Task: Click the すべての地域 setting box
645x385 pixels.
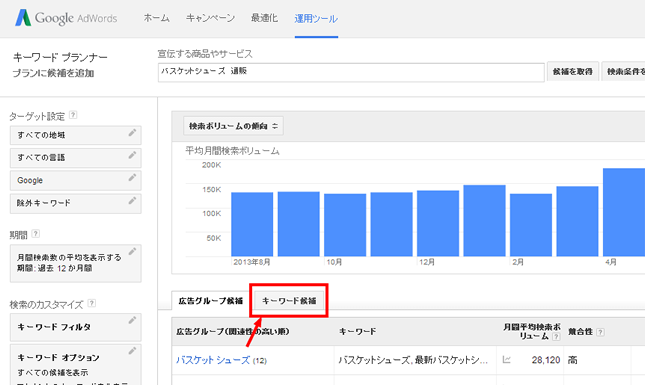Action: pyautogui.click(x=76, y=135)
